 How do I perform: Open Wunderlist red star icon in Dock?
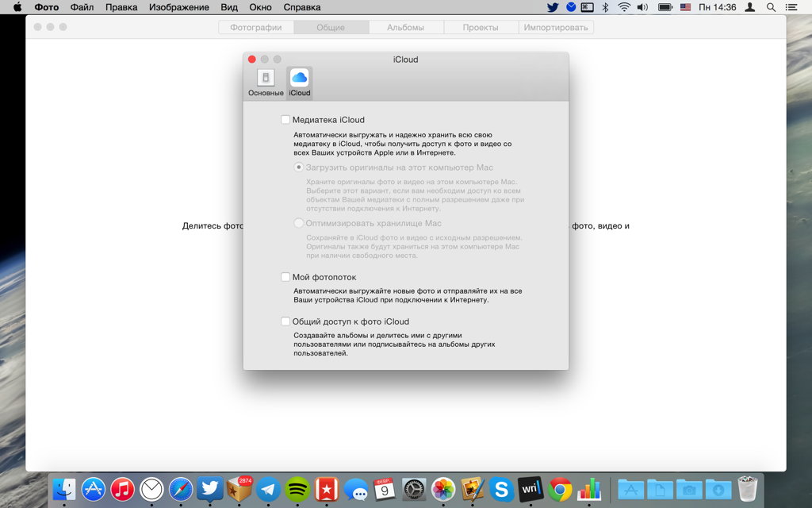(327, 489)
